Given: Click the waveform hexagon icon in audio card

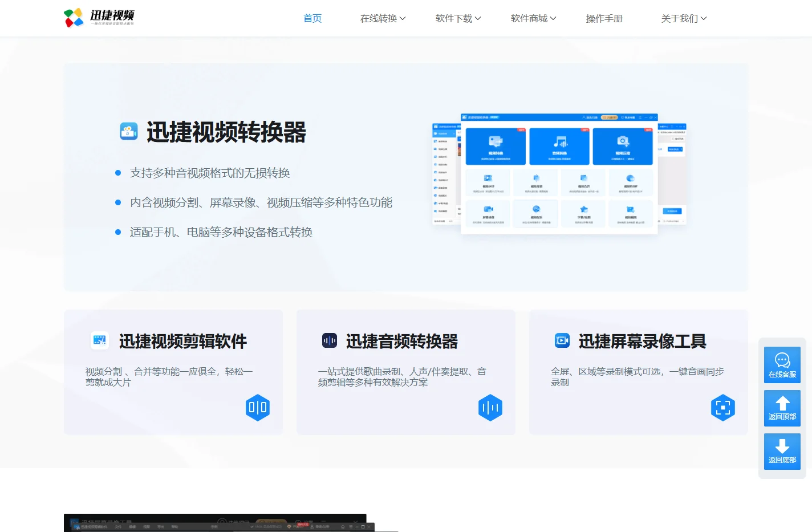Looking at the screenshot, I should click(x=490, y=408).
